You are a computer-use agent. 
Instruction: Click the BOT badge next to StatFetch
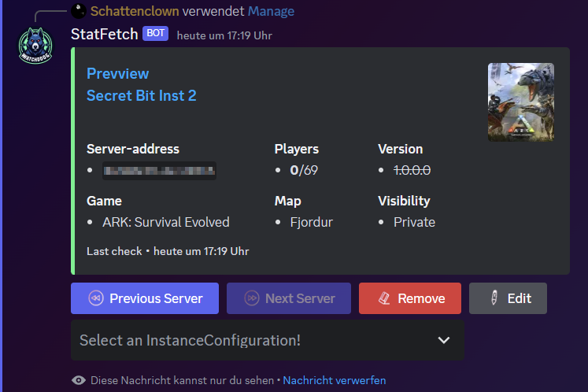click(x=156, y=34)
